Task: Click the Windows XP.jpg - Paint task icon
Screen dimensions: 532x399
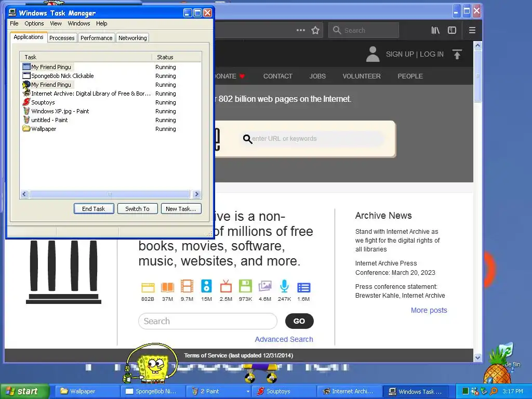Action: click(26, 111)
